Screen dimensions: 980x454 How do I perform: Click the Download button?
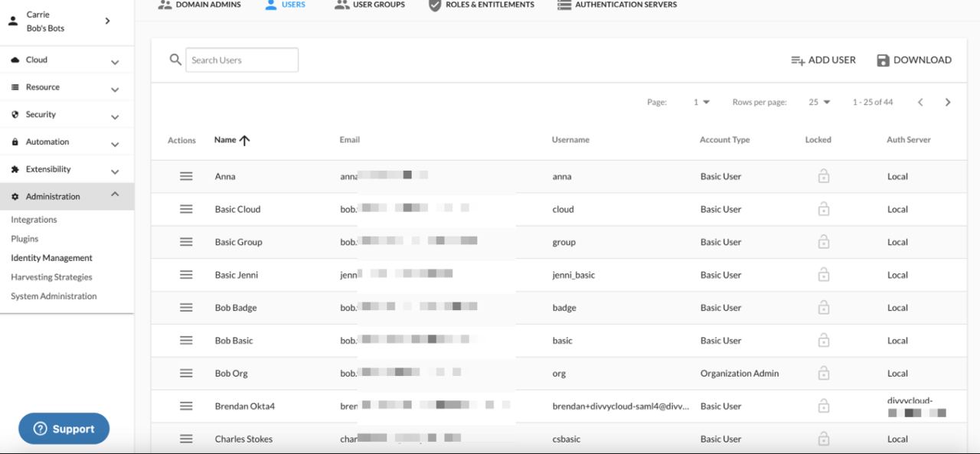914,60
